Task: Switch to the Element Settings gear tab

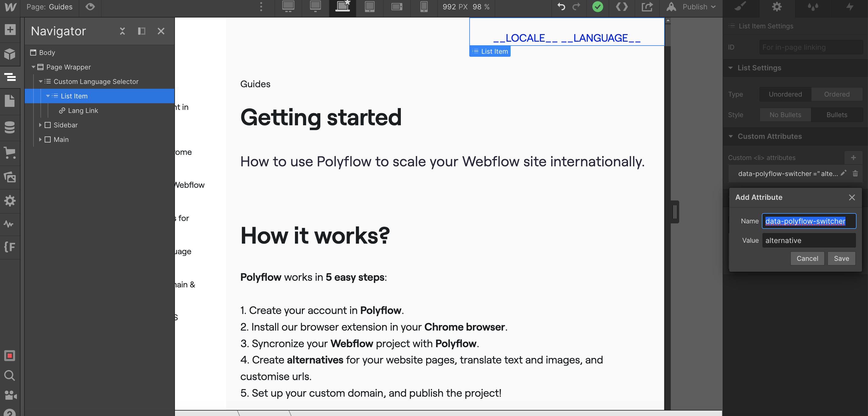Action: tap(777, 7)
